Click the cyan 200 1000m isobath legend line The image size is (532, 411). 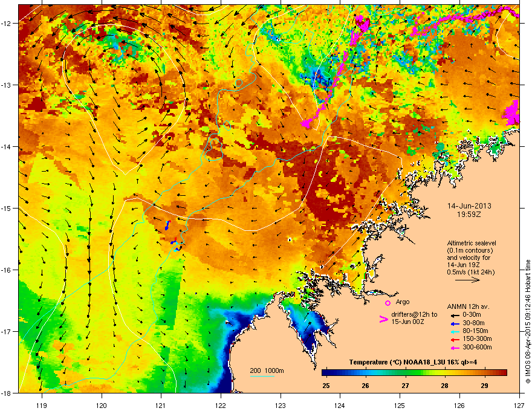(x=262, y=376)
